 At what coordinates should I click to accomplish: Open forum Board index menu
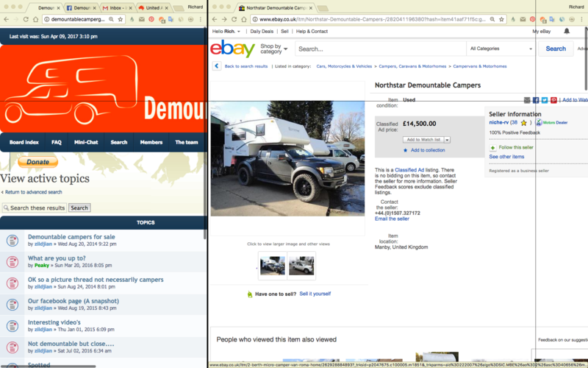pos(24,142)
